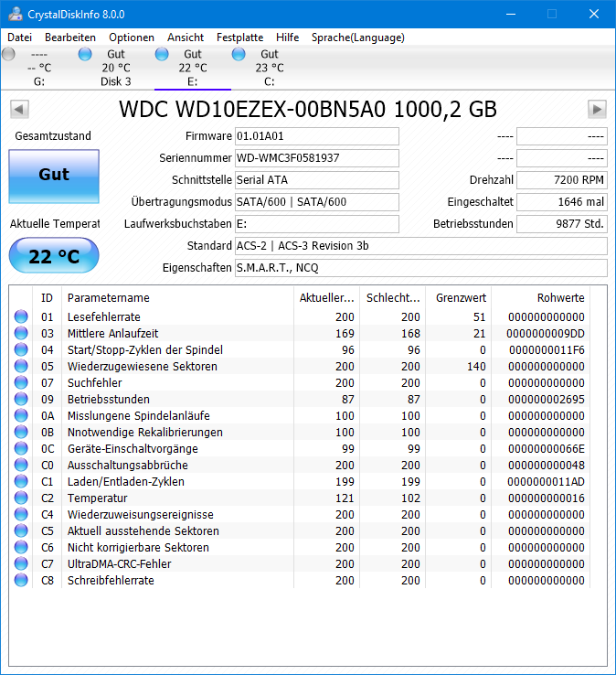Go to next disk with right arrow
This screenshot has width=616, height=675.
tap(597, 110)
